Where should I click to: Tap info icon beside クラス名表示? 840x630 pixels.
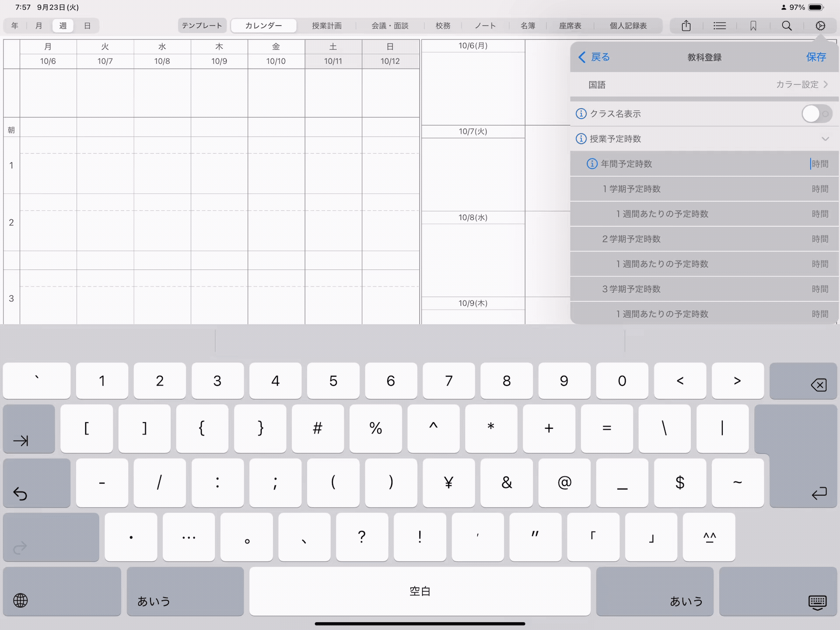click(x=581, y=114)
